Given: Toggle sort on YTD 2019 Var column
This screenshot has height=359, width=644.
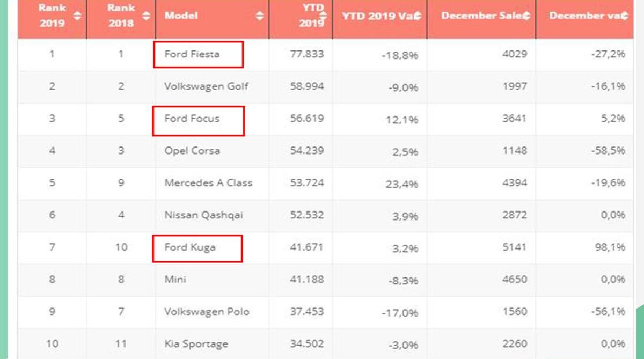Looking at the screenshot, I should click(419, 16).
